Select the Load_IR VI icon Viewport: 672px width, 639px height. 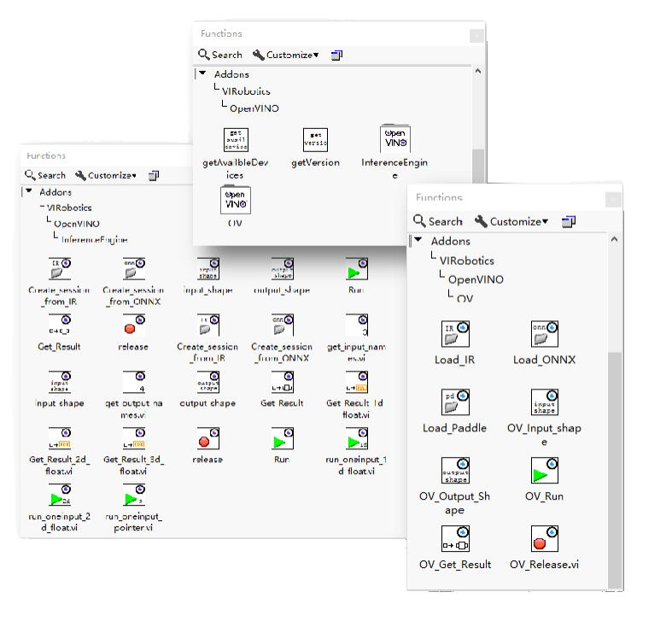pos(455,334)
